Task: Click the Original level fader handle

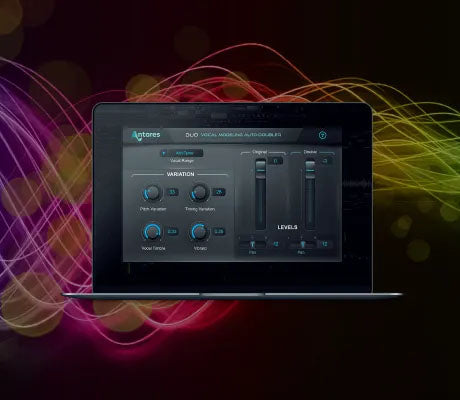Action: [261, 169]
